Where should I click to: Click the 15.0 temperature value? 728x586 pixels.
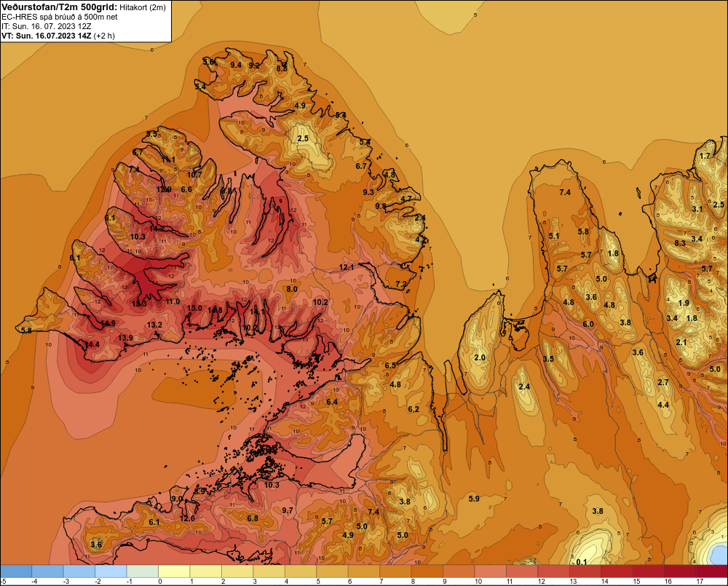tap(194, 308)
